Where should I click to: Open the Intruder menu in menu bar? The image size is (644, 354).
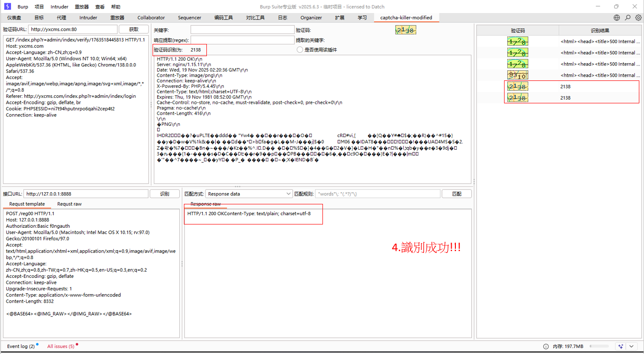click(x=59, y=7)
